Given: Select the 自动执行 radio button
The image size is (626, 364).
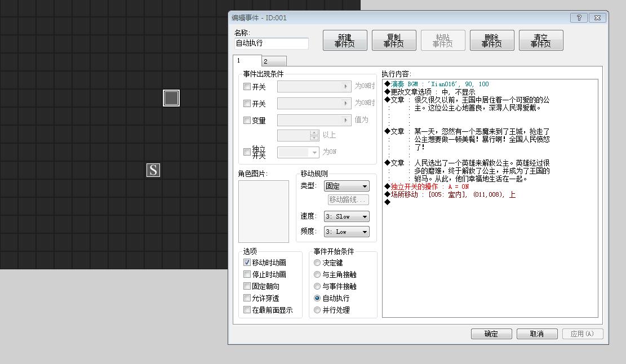Looking at the screenshot, I should (317, 298).
